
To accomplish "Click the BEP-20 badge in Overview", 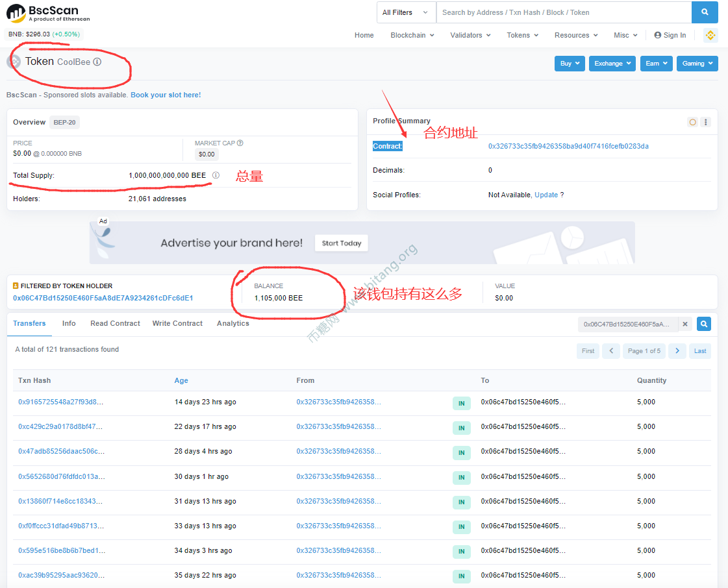I will point(64,123).
